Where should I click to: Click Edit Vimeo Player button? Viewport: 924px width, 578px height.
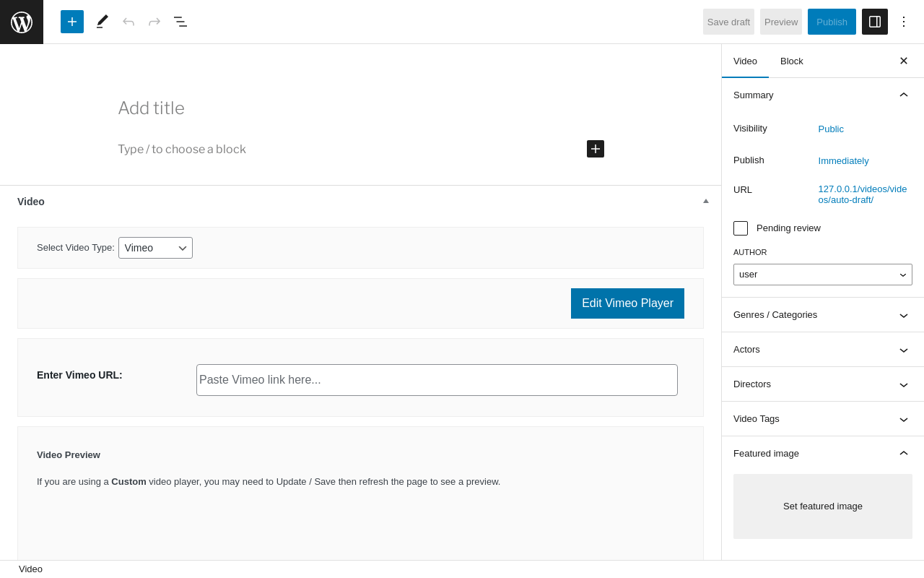point(627,303)
